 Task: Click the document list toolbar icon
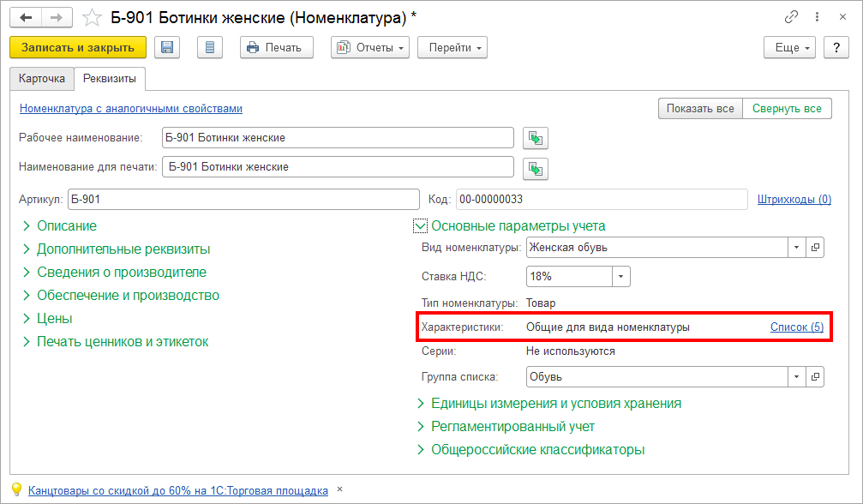[210, 47]
